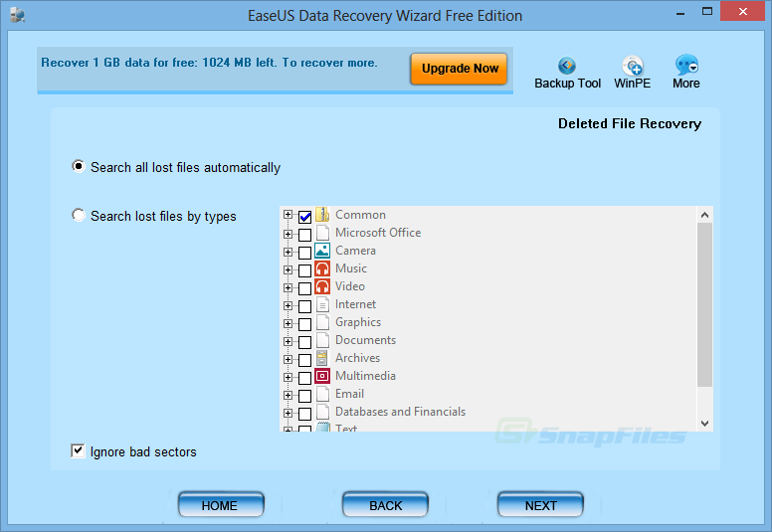The height and width of the screenshot is (532, 772).
Task: Click the file type list scrollbar thumb
Action: click(704, 304)
